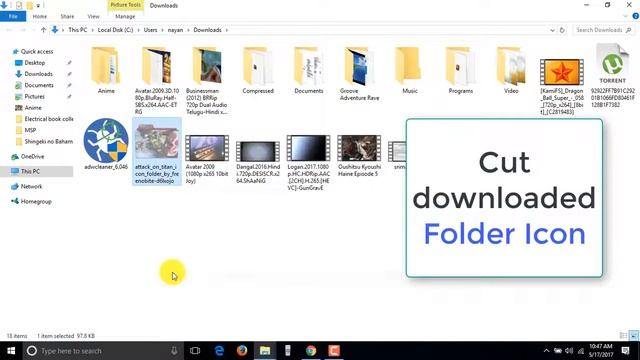Refresh the Downloads folder view
The height and width of the screenshot is (360, 640).
[562, 30]
